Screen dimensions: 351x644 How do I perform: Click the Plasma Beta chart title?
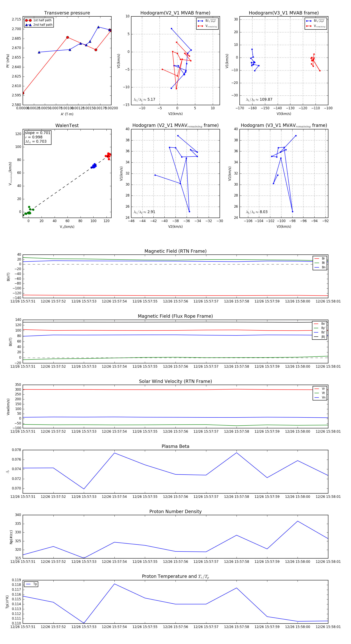[x=175, y=446]
